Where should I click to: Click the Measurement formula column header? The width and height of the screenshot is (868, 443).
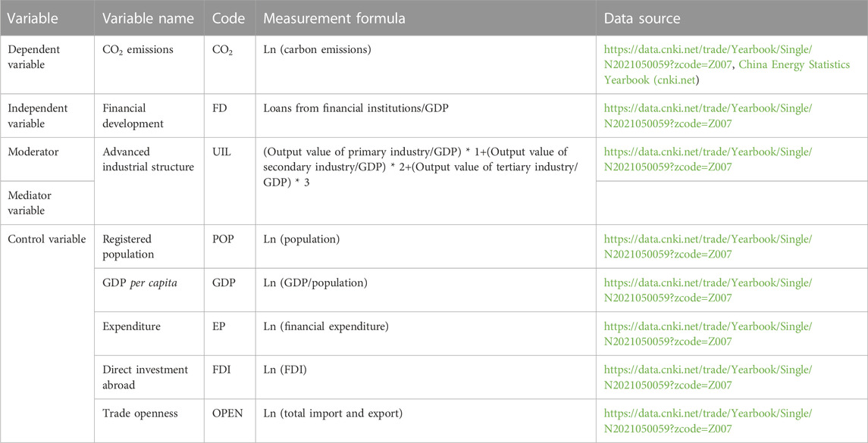click(334, 18)
